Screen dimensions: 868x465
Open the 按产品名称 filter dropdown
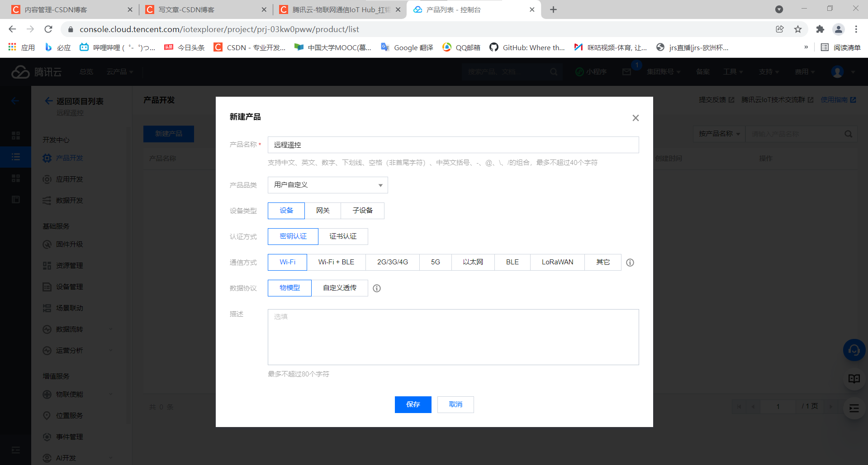[718, 134]
